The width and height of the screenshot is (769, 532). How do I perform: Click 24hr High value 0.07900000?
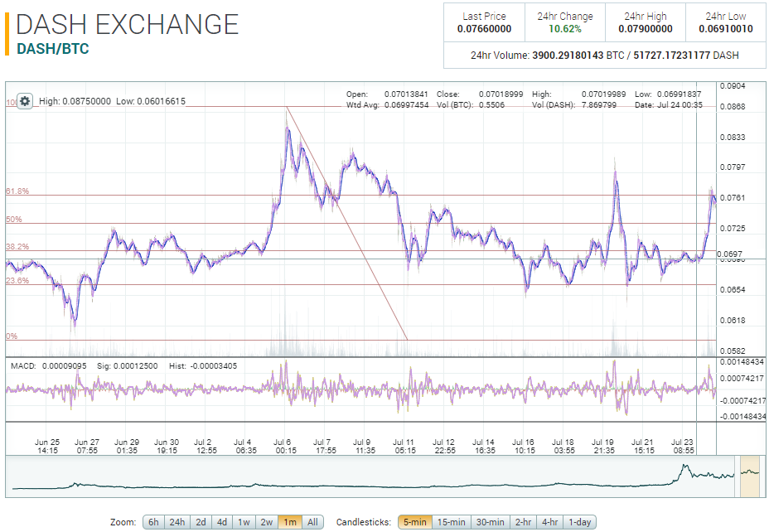(646, 29)
